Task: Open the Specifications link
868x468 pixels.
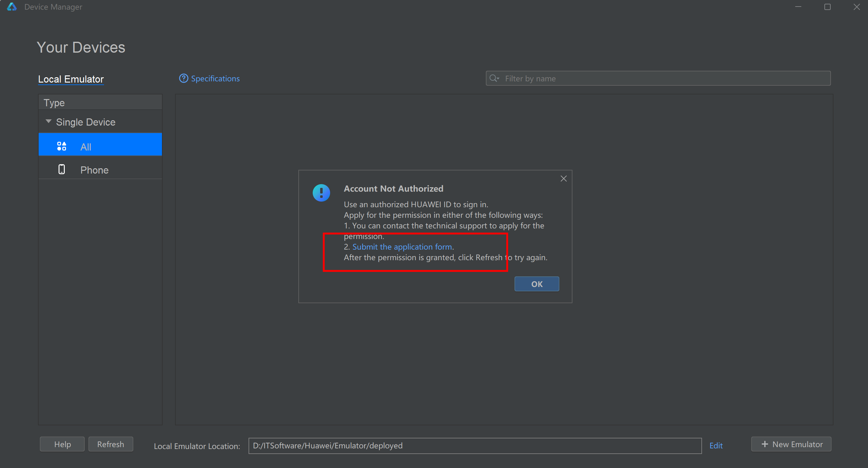Action: (x=215, y=79)
